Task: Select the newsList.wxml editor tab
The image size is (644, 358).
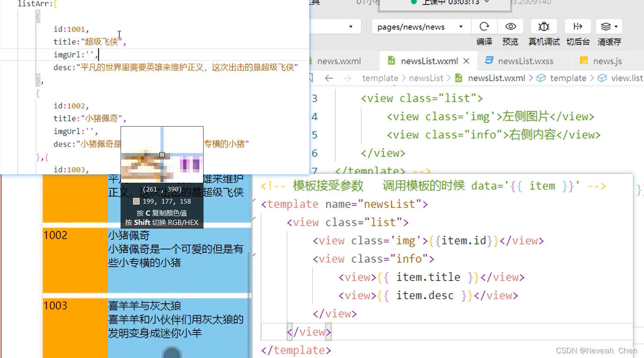Action: click(x=429, y=61)
